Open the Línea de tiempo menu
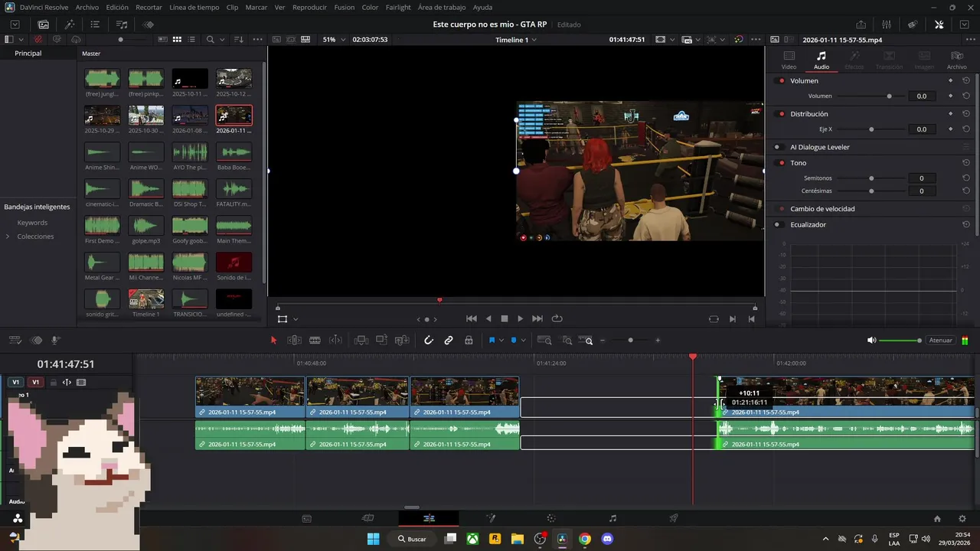This screenshot has width=980, height=551. click(194, 7)
